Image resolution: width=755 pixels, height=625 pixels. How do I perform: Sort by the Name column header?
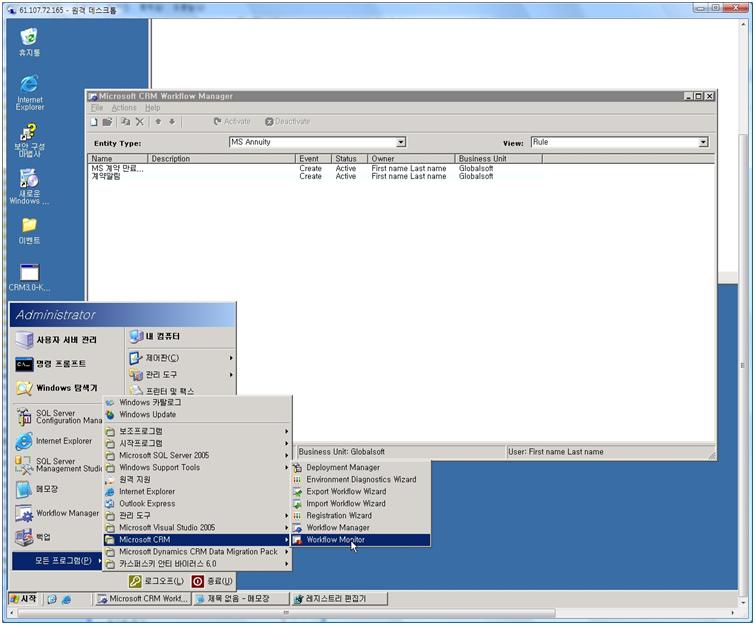click(117, 158)
